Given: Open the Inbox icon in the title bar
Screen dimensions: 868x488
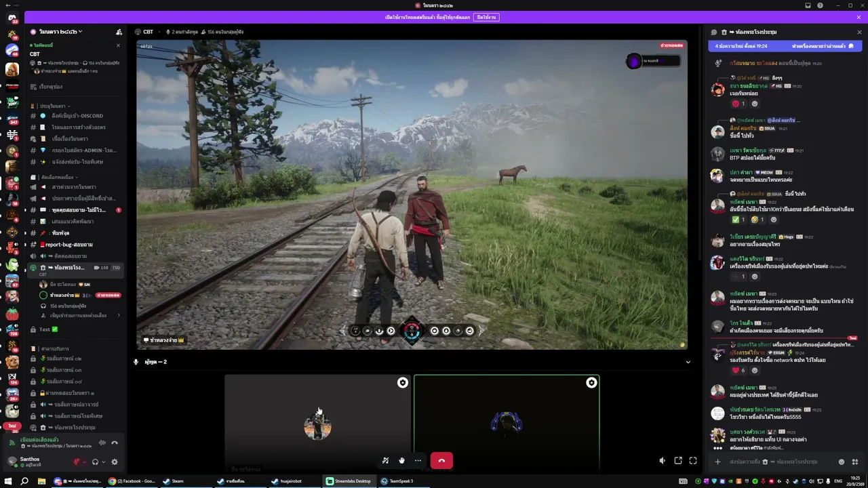Looking at the screenshot, I should 808,5.
